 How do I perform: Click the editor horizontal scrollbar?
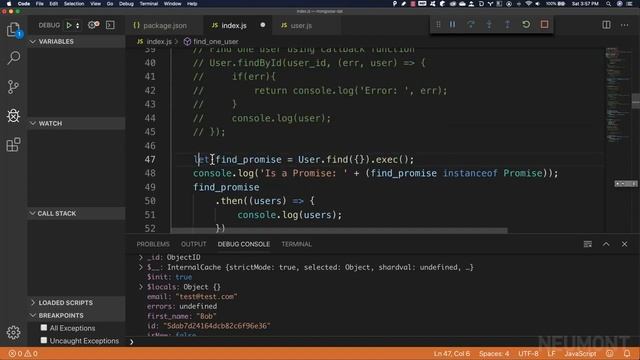[x=339, y=231]
